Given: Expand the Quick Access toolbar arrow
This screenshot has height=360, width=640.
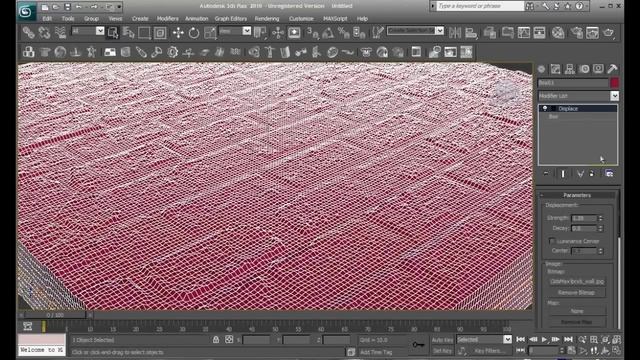Looking at the screenshot, I should click(119, 7).
